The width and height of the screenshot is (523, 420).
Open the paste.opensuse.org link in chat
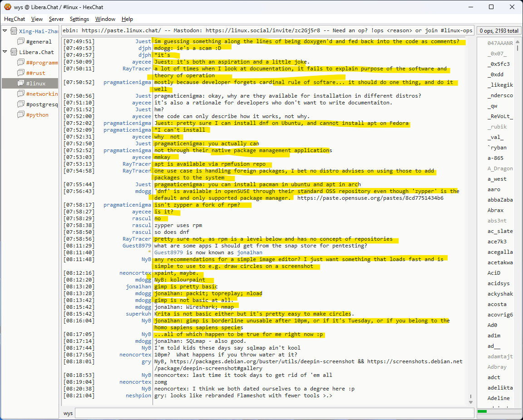click(x=370, y=198)
